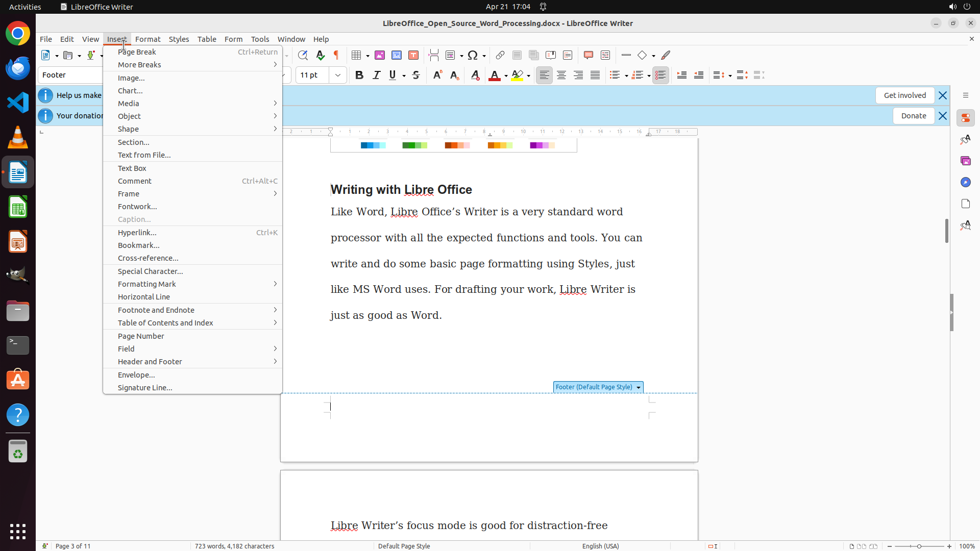Click the Increase Indent icon
Image resolution: width=980 pixels, height=551 pixels.
click(681, 75)
